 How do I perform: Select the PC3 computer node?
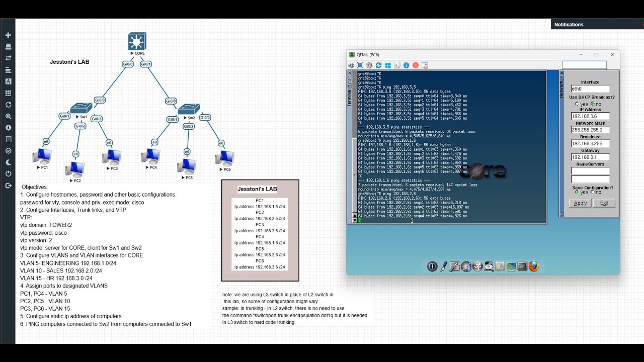tap(112, 157)
